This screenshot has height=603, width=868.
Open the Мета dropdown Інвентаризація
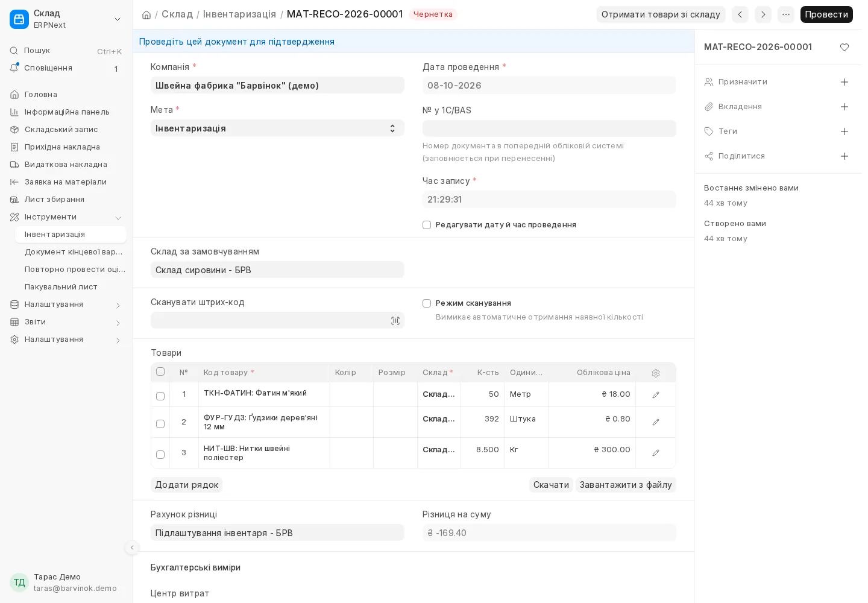pyautogui.click(x=277, y=128)
